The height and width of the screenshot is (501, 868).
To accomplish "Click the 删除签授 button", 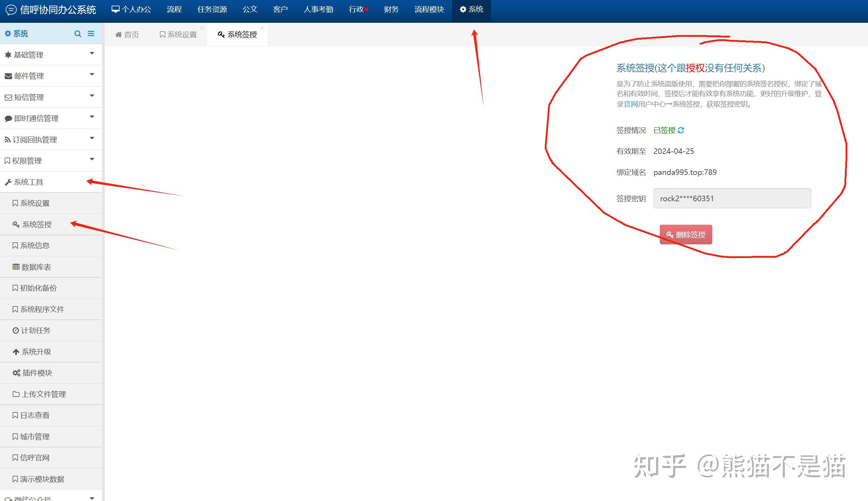I will click(685, 234).
